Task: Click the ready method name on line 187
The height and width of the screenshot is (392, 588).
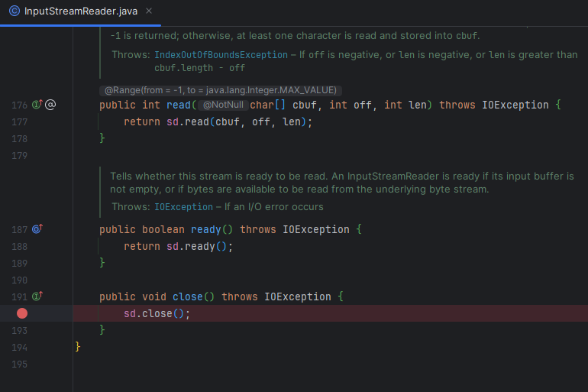Action: click(205, 229)
